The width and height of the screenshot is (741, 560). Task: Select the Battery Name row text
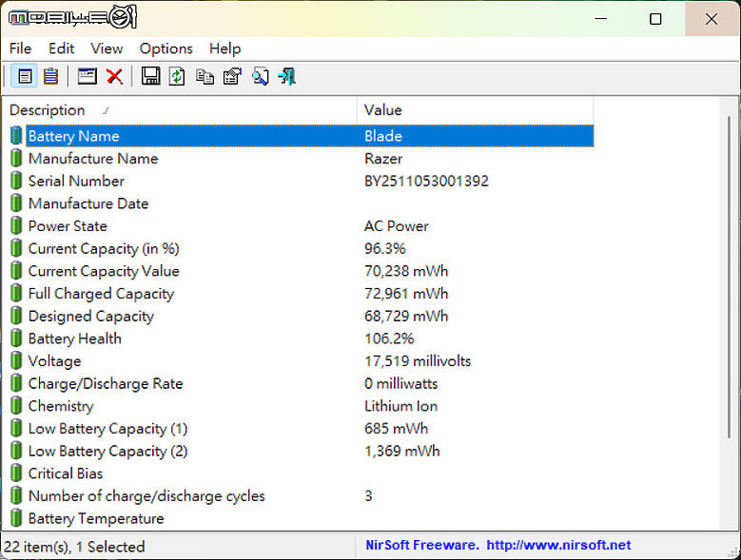pos(74,136)
